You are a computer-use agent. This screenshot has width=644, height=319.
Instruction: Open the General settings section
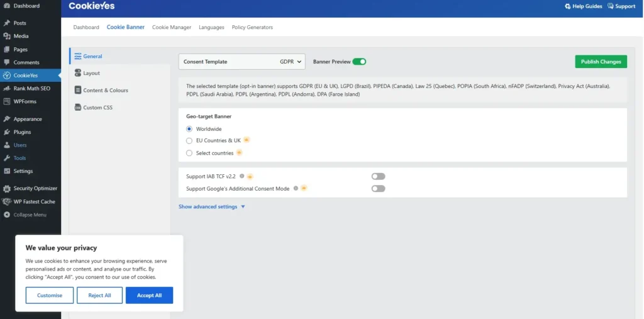pyautogui.click(x=119, y=57)
